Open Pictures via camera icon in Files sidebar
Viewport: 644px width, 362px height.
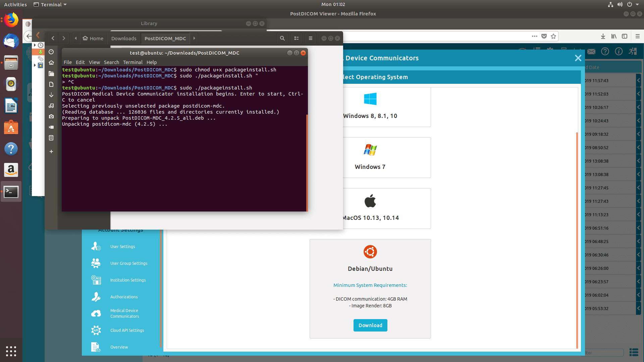pos(51,116)
